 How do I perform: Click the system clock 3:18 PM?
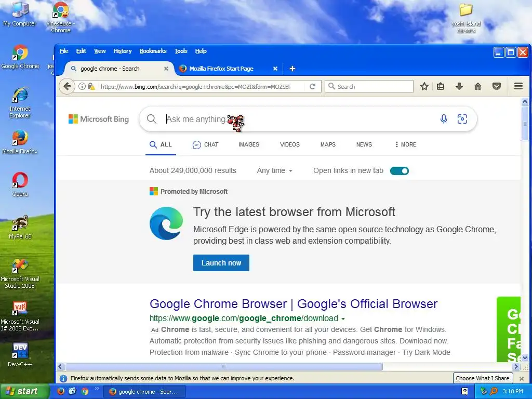[513, 392]
